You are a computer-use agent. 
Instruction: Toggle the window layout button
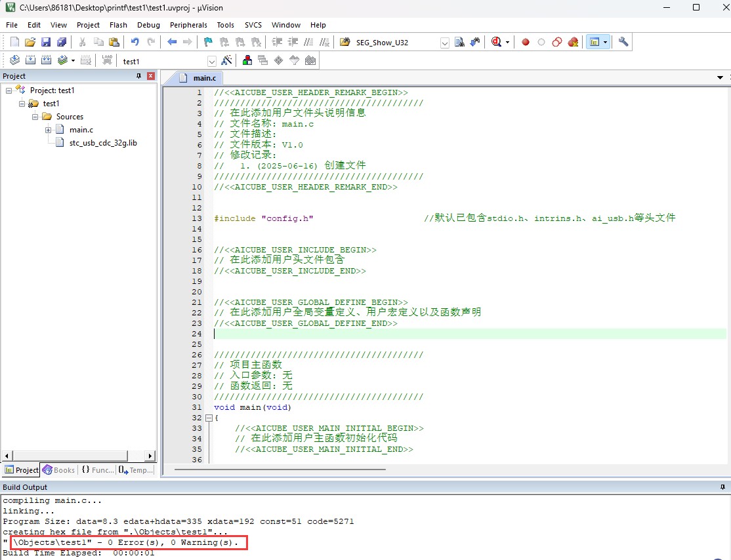tap(595, 43)
